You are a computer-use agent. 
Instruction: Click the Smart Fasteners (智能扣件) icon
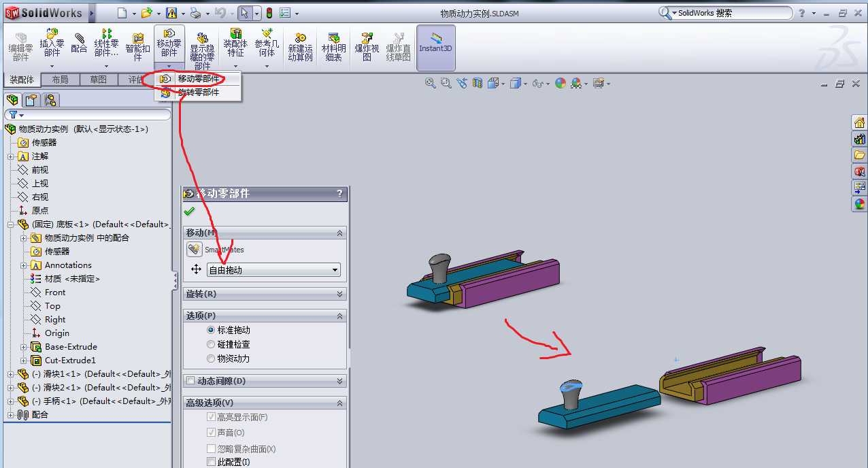[x=138, y=46]
